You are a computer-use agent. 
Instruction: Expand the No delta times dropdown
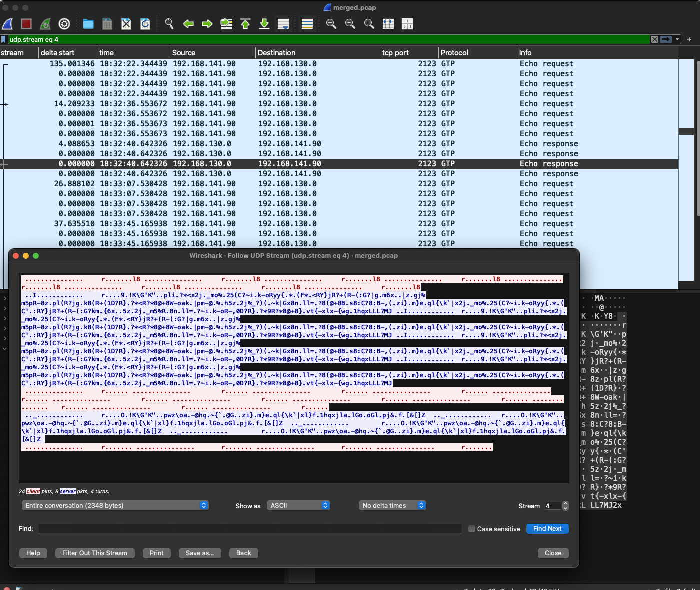(x=392, y=505)
